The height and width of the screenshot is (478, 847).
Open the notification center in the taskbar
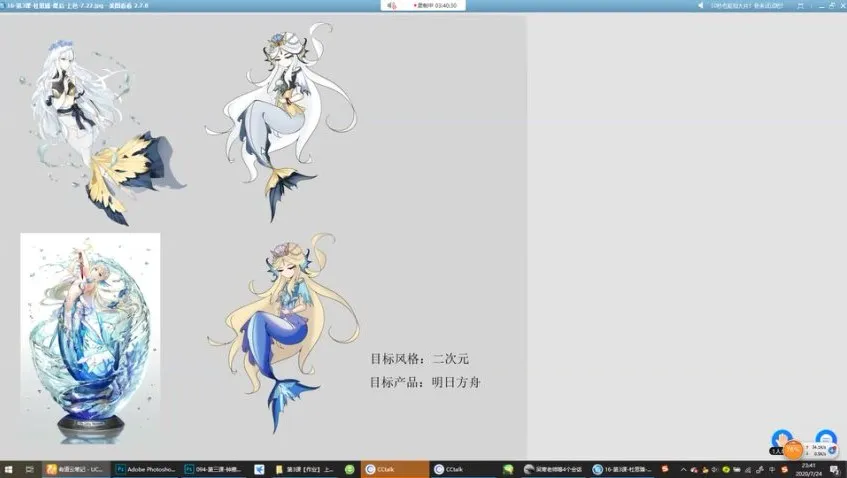click(834, 469)
